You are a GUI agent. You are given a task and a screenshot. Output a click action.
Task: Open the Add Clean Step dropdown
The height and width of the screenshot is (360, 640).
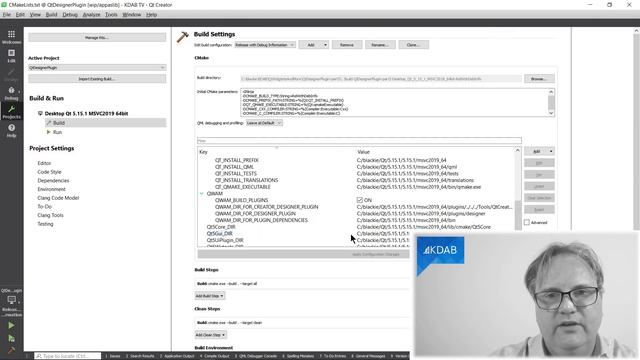point(210,335)
